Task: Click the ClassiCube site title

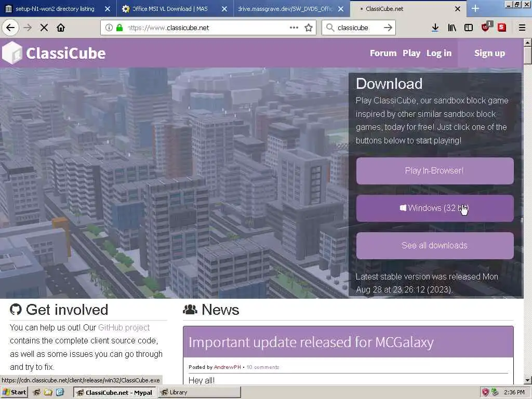Action: tap(65, 54)
